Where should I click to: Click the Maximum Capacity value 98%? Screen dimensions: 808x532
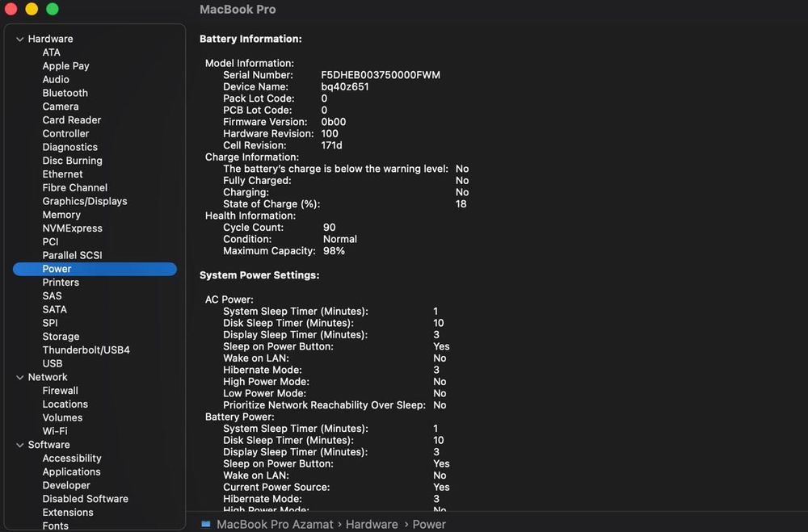[334, 251]
